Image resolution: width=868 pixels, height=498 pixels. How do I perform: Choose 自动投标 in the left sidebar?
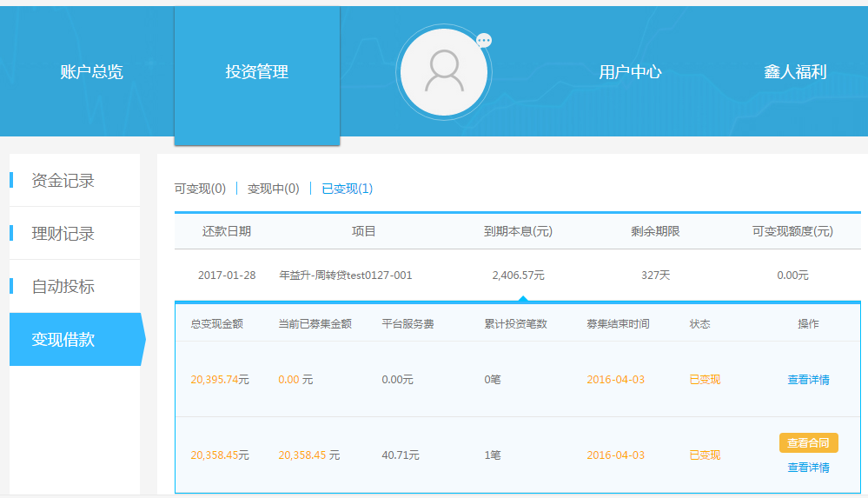pos(63,286)
